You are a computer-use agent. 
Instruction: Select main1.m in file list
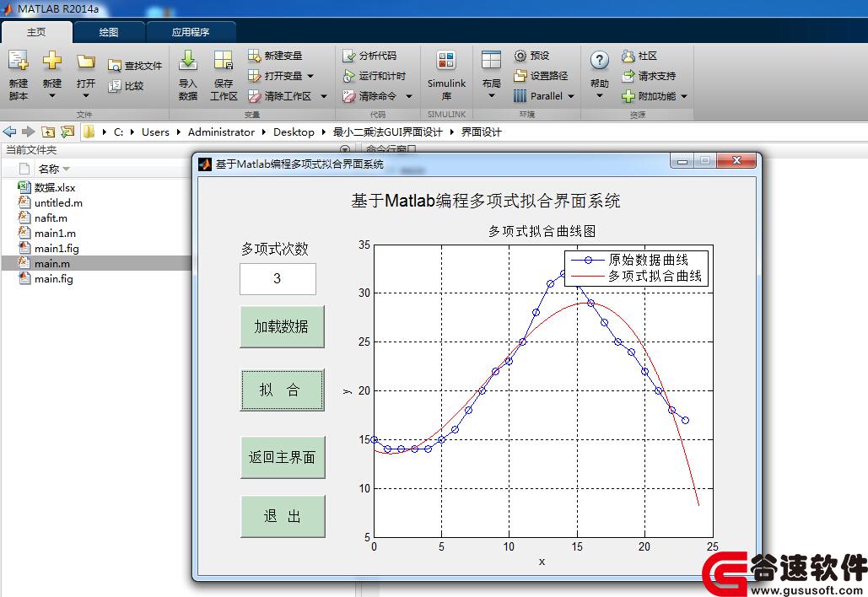tap(55, 233)
